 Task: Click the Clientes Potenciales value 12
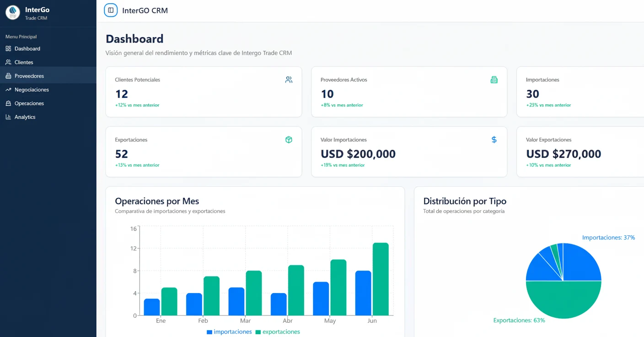122,94
